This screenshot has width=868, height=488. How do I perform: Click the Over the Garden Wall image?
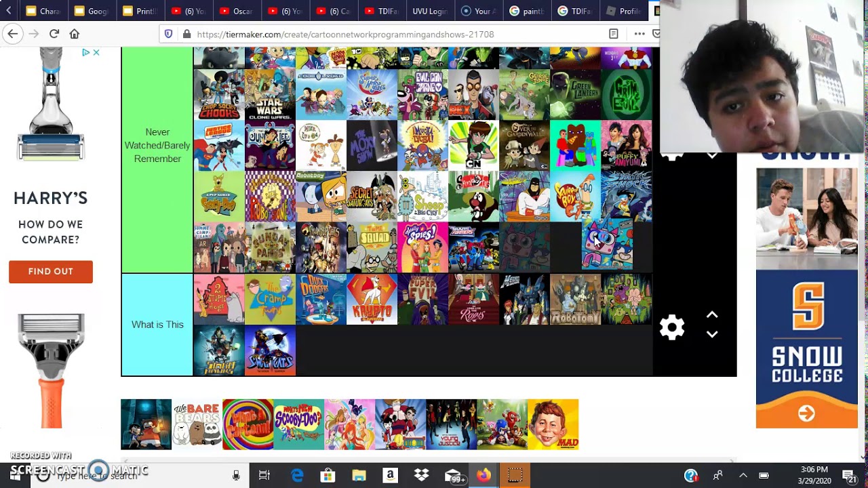coord(524,146)
